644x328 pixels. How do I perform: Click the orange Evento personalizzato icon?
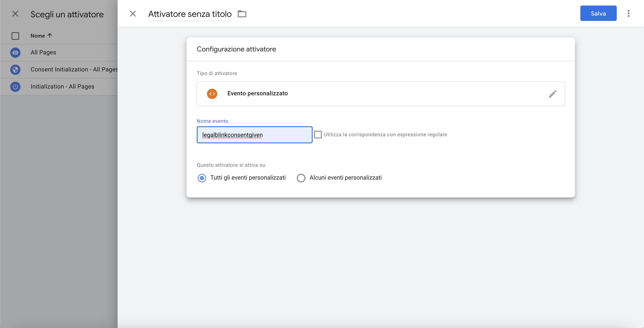(x=212, y=94)
